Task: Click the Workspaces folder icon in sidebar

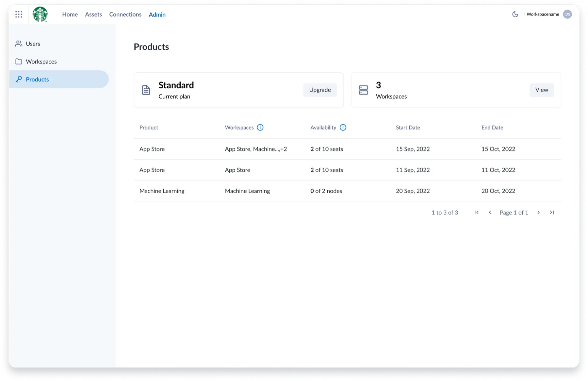Action: (x=19, y=61)
